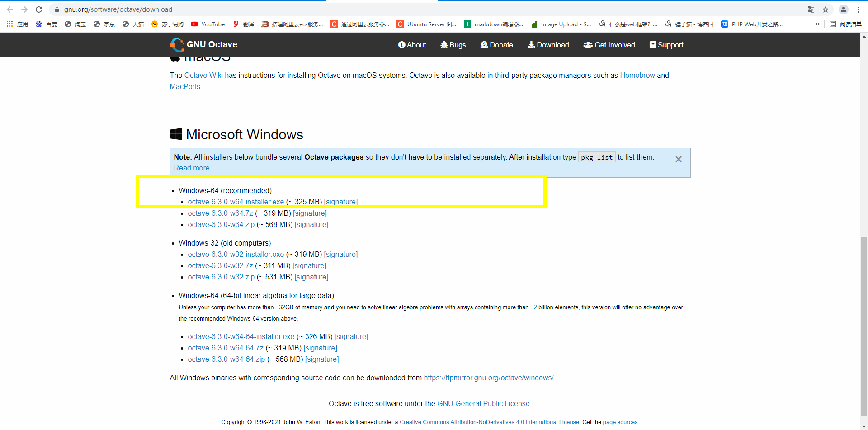
Task: Open the Homebrew link
Action: pyautogui.click(x=637, y=75)
